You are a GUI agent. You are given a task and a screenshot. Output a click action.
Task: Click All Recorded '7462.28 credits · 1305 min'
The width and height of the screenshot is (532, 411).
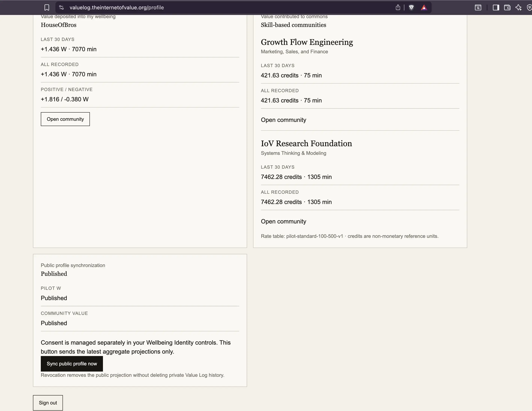[x=296, y=202]
